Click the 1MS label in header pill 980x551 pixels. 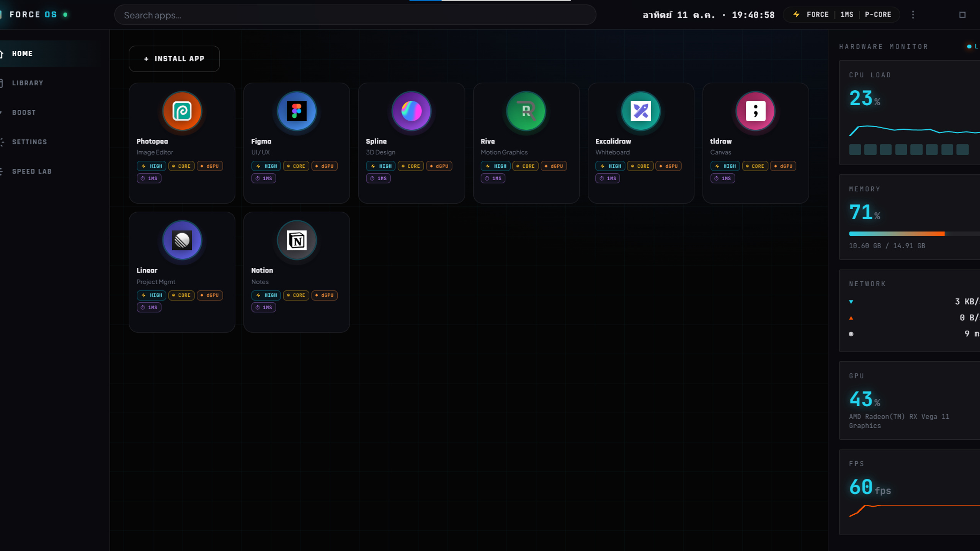pyautogui.click(x=847, y=15)
